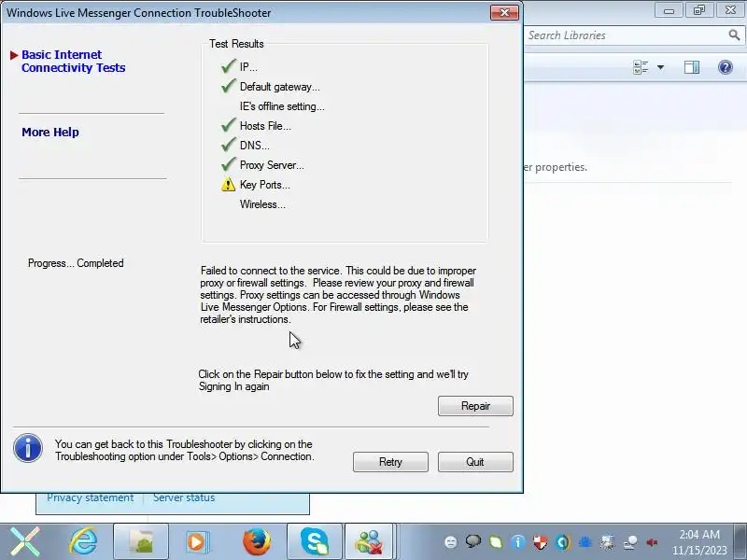Launch Internet Explorer from the taskbar
The height and width of the screenshot is (560, 747).
point(83,541)
